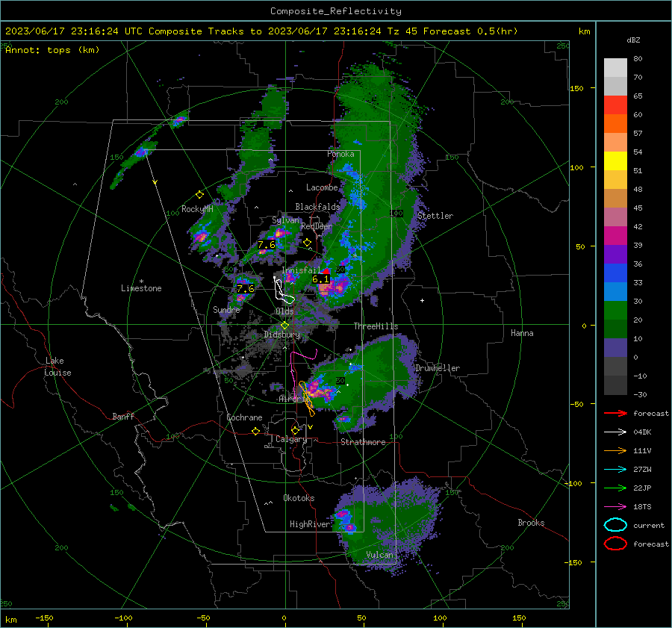This screenshot has width=672, height=628.
Task: Click the Sundre city label
Action: [x=226, y=309]
